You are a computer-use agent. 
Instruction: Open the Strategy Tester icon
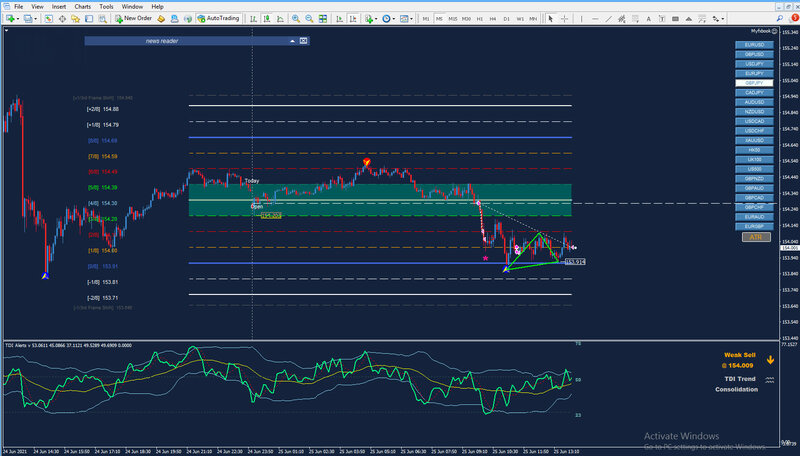coord(103,19)
